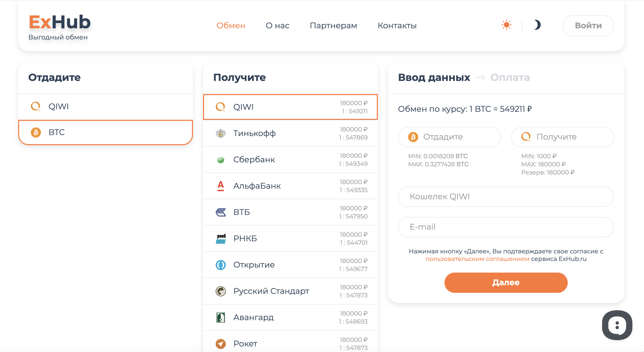Viewport: 644px width, 352px height.
Task: Select Открытие name in the list
Action: tap(254, 265)
